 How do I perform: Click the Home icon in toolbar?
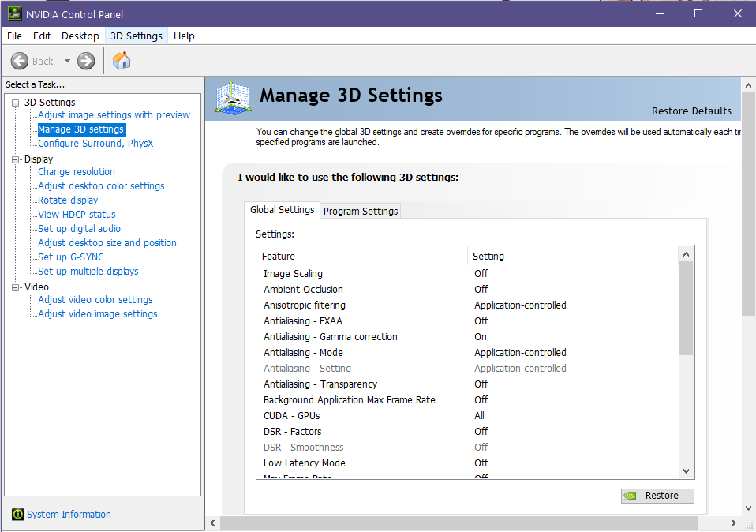click(x=122, y=61)
